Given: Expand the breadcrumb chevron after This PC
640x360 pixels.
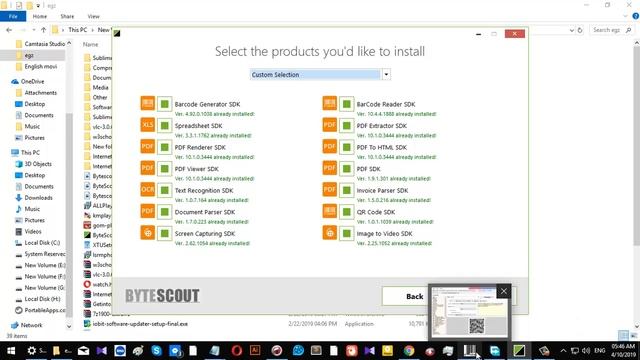Looking at the screenshot, I should tap(92, 30).
